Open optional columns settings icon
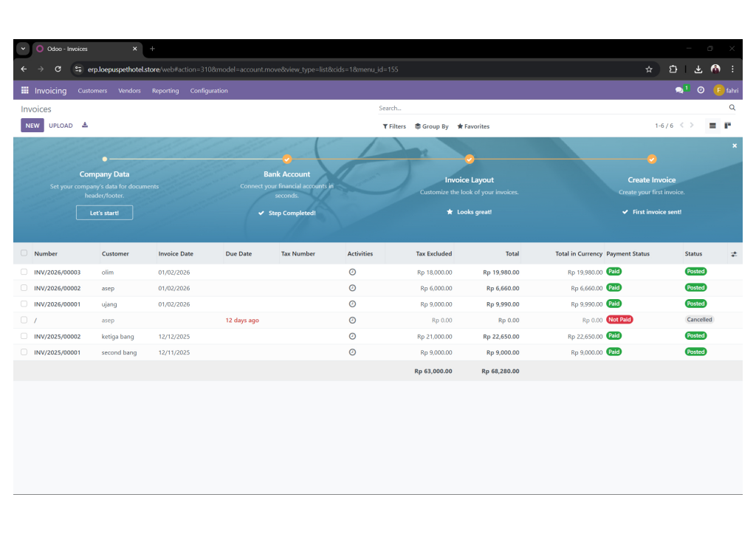 [733, 254]
